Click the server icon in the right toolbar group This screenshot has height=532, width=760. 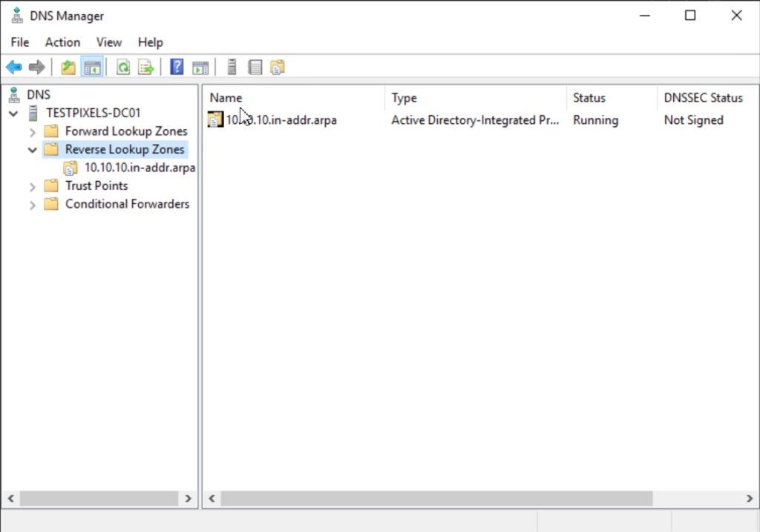(x=231, y=67)
